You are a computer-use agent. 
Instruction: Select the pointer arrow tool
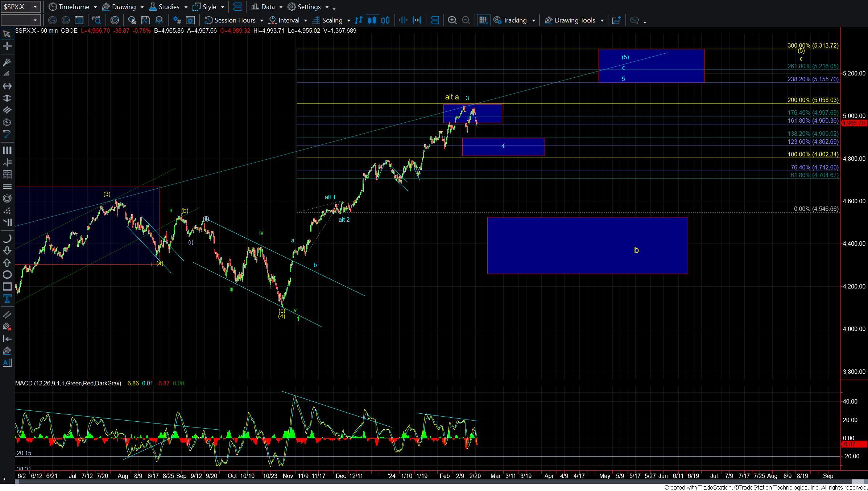[7, 34]
